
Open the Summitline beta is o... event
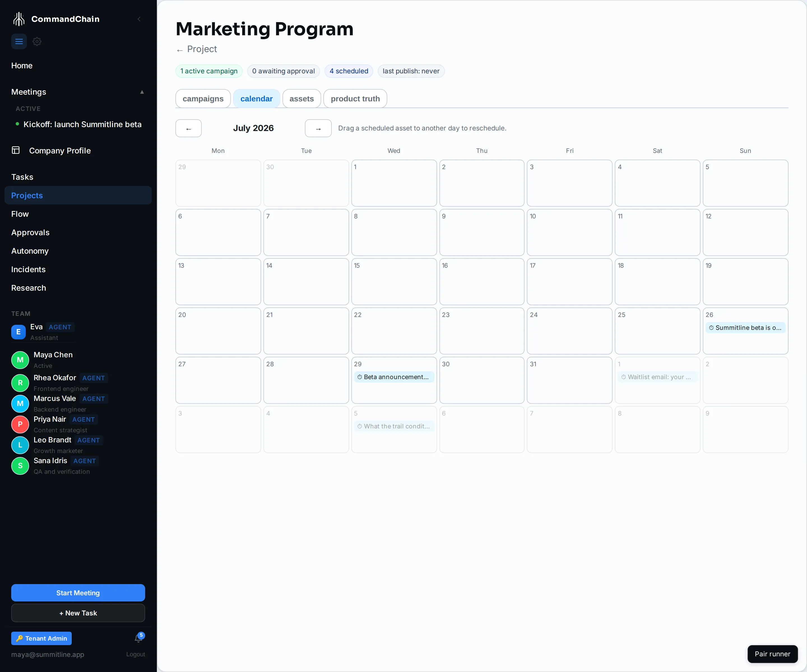point(745,328)
